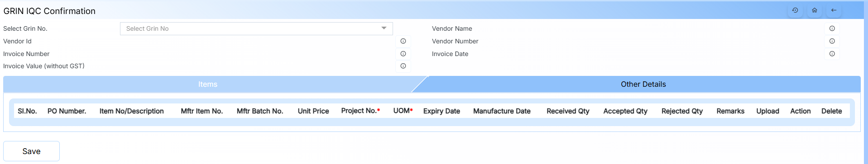
Task: Switch to the Other Details tab
Action: tap(643, 84)
